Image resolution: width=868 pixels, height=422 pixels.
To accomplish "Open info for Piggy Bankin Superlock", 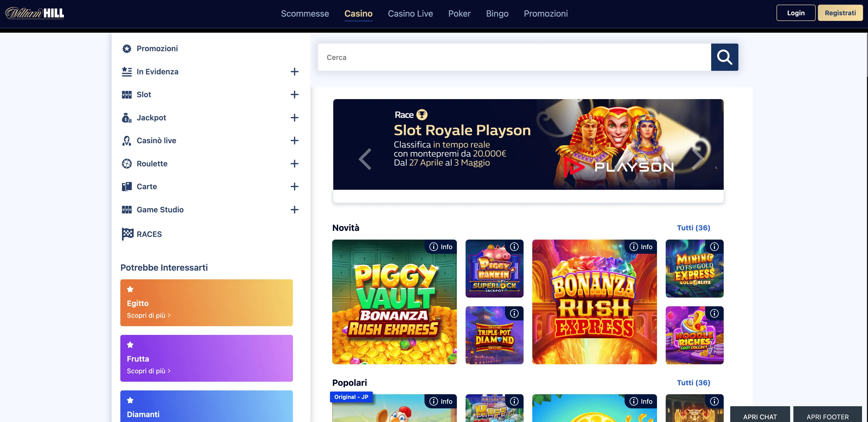I will (514, 247).
